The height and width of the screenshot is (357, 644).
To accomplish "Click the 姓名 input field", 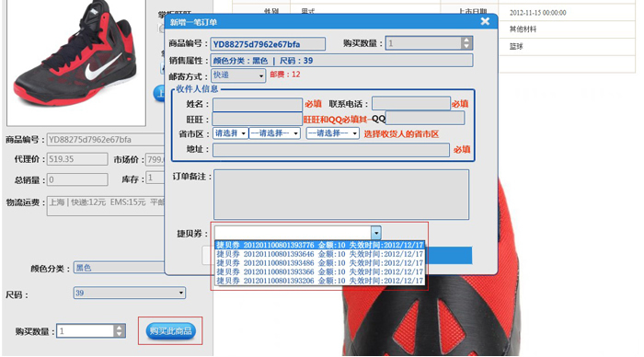I will [x=258, y=104].
